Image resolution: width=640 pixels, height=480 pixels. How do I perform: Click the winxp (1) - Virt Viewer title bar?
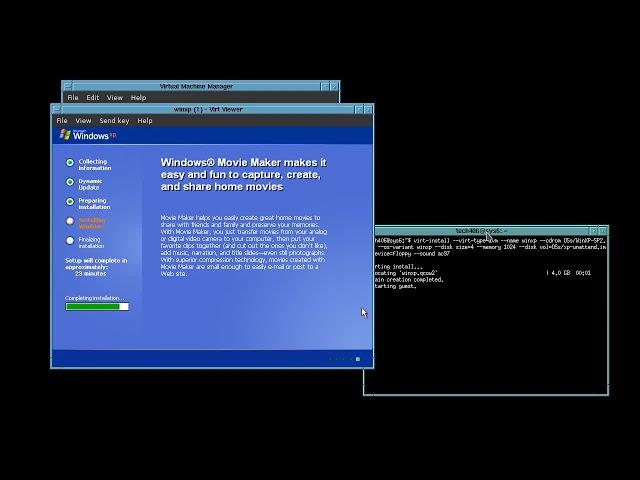(x=208, y=109)
